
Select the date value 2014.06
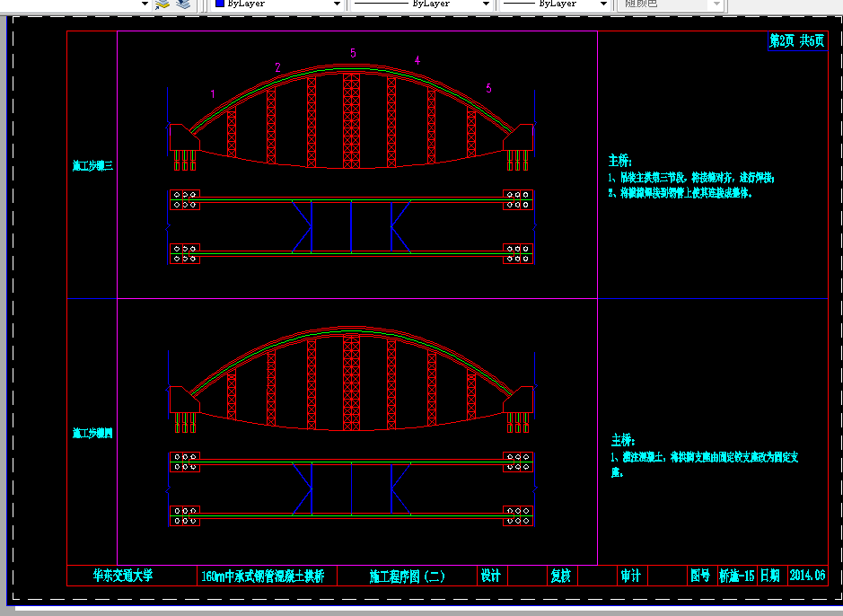pos(807,576)
